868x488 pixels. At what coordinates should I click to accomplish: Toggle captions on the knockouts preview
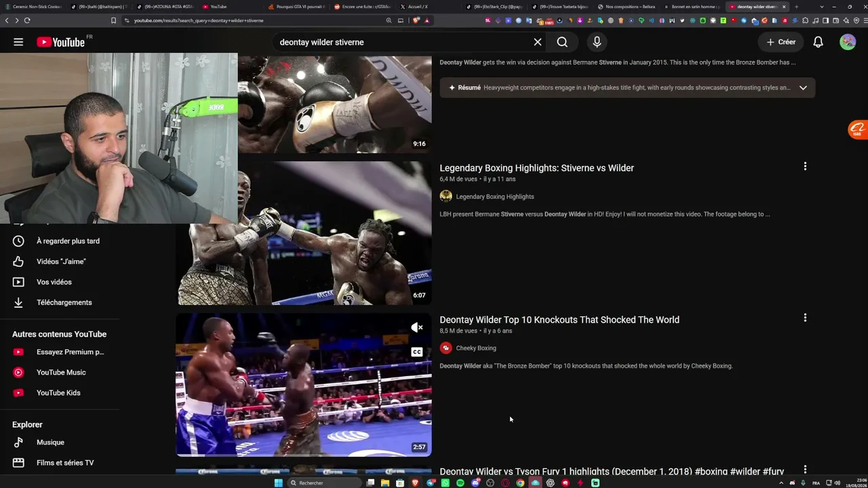(x=417, y=352)
